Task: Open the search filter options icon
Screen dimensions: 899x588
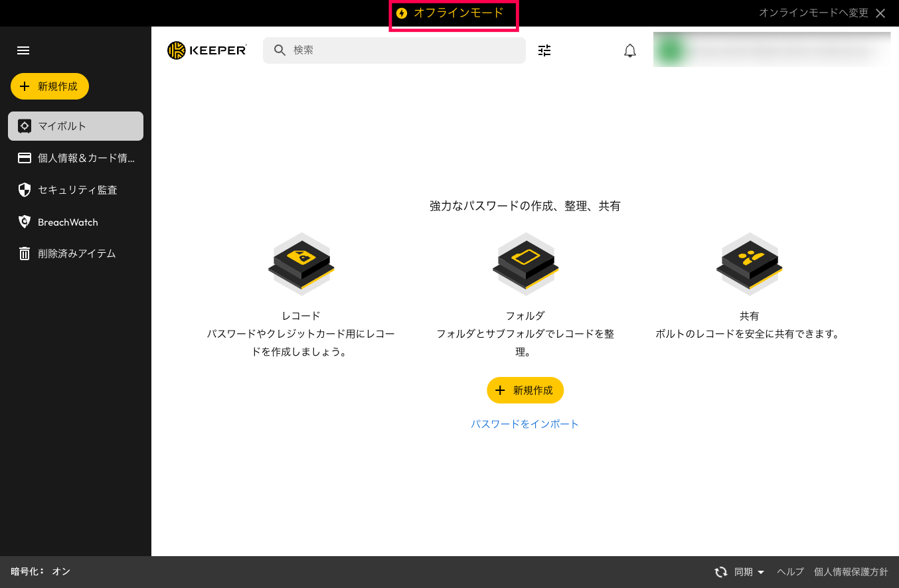Action: pyautogui.click(x=544, y=50)
